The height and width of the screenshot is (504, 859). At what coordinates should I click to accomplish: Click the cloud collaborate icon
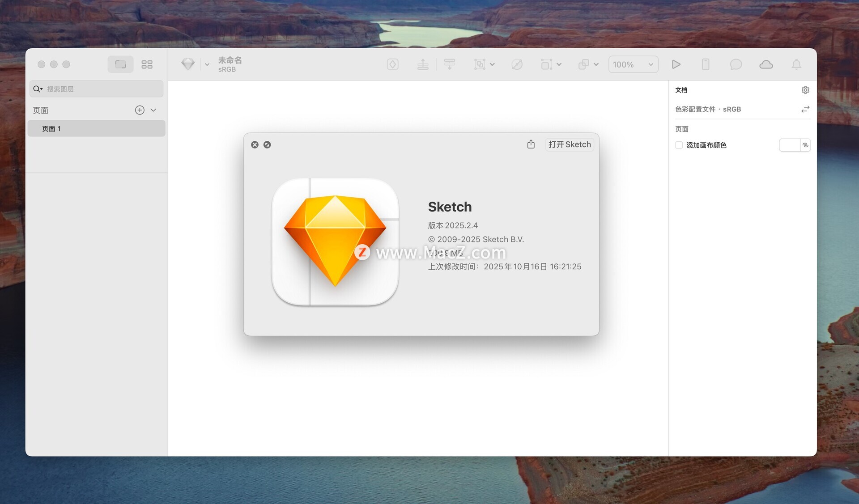point(766,64)
